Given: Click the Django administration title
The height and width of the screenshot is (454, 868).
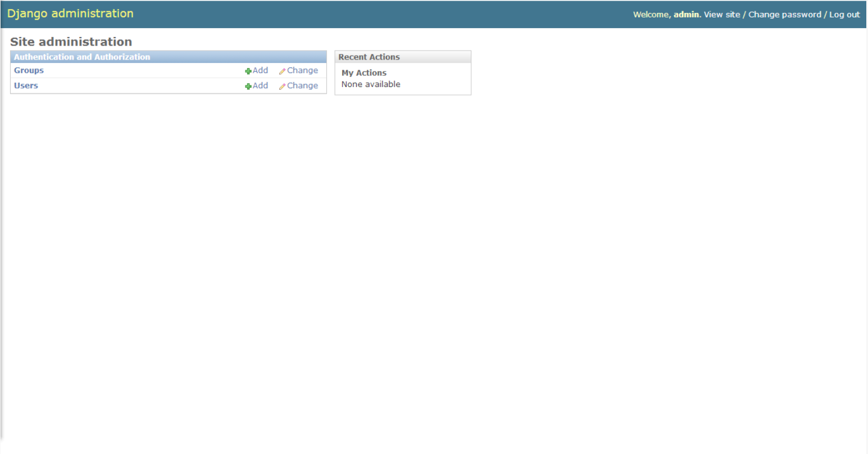Looking at the screenshot, I should (70, 13).
